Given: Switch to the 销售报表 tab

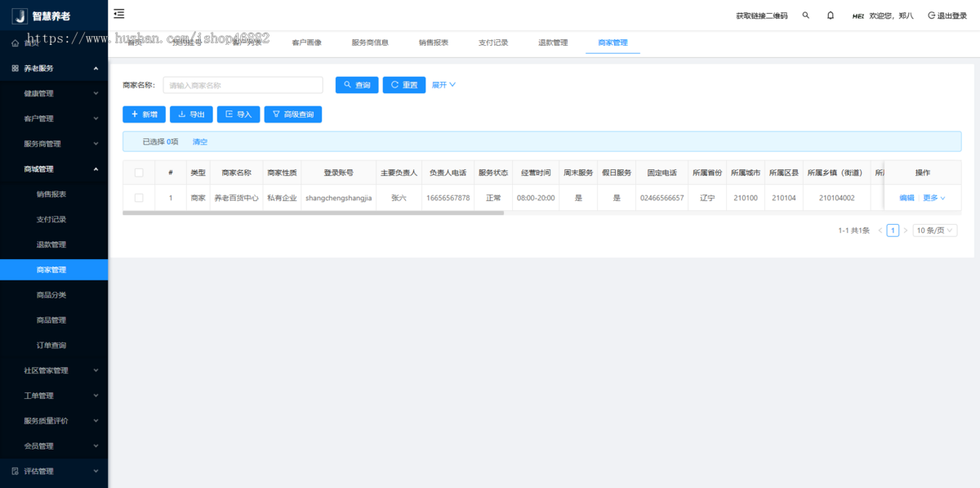Looking at the screenshot, I should 434,43.
